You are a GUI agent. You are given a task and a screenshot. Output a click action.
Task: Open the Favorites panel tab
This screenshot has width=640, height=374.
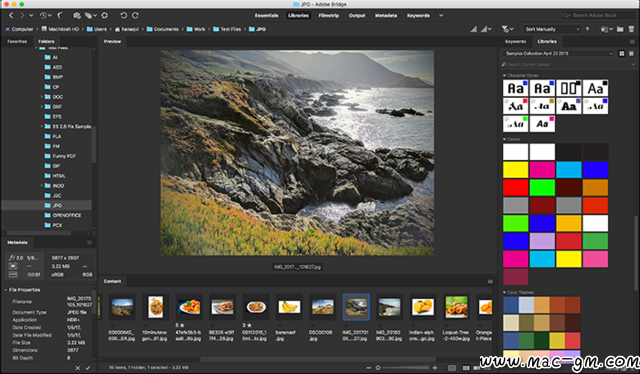pos(17,42)
